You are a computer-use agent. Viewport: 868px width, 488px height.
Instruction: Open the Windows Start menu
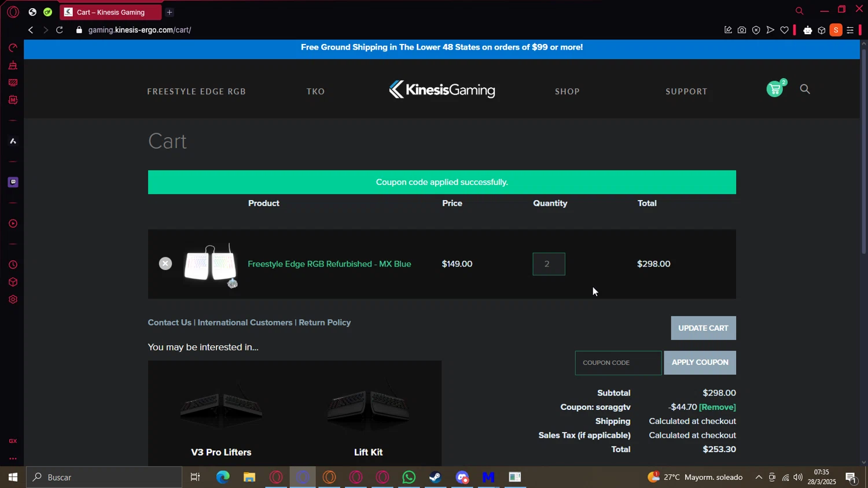13,477
